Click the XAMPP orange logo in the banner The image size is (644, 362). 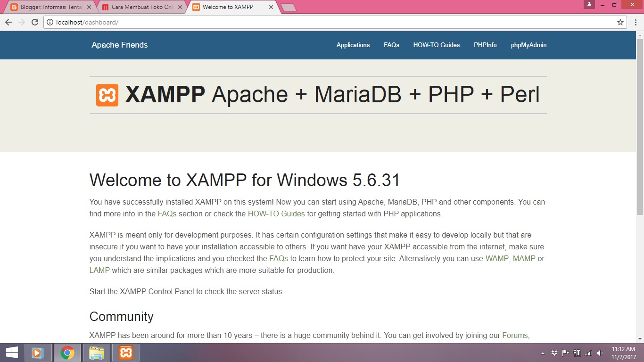(107, 95)
